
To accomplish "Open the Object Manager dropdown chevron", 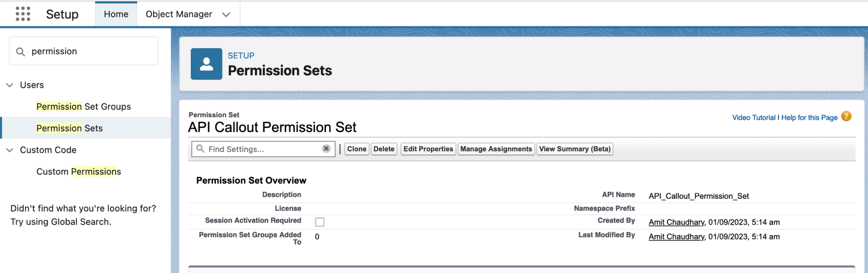I will [x=227, y=14].
